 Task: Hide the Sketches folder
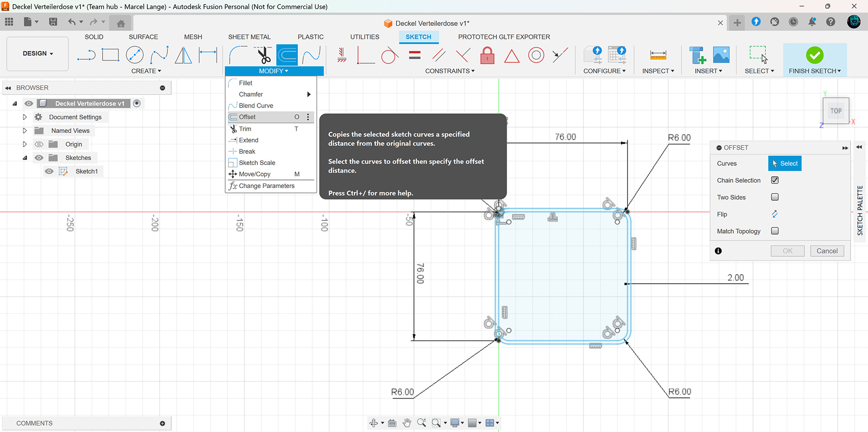click(x=39, y=158)
